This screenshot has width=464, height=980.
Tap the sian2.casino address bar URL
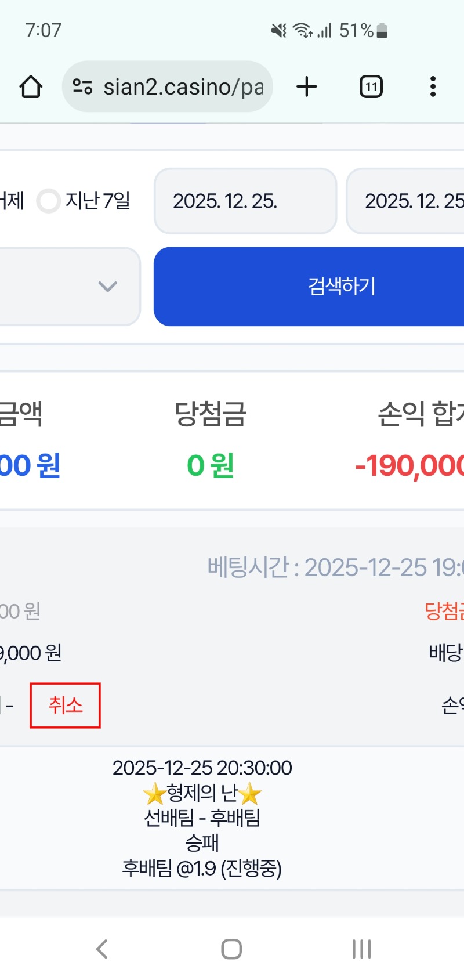tap(183, 87)
